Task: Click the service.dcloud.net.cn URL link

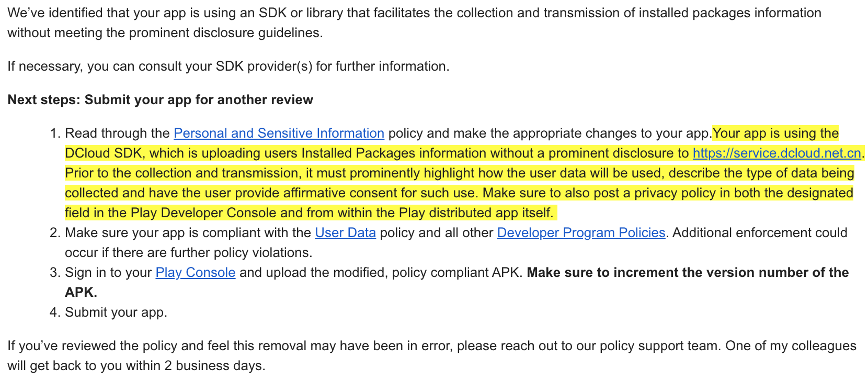Action: pyautogui.click(x=776, y=153)
